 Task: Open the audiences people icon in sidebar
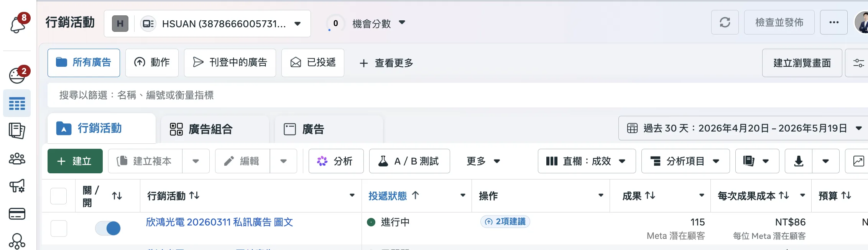[17, 158]
